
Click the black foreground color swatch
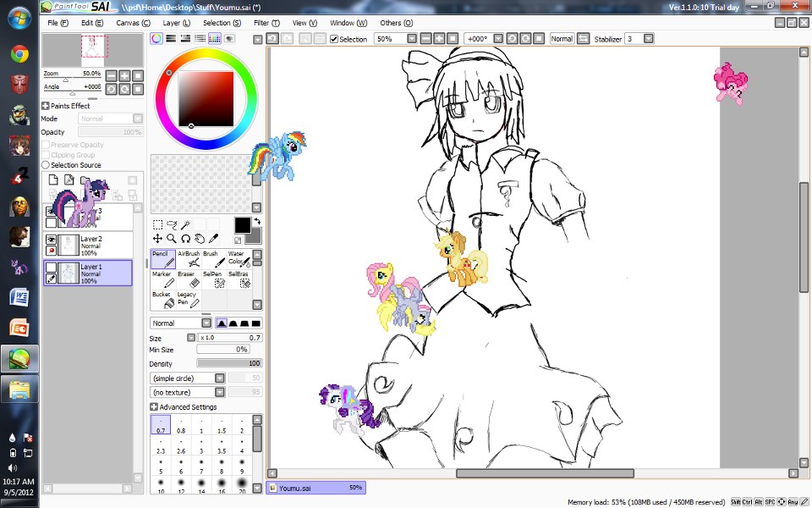click(243, 225)
